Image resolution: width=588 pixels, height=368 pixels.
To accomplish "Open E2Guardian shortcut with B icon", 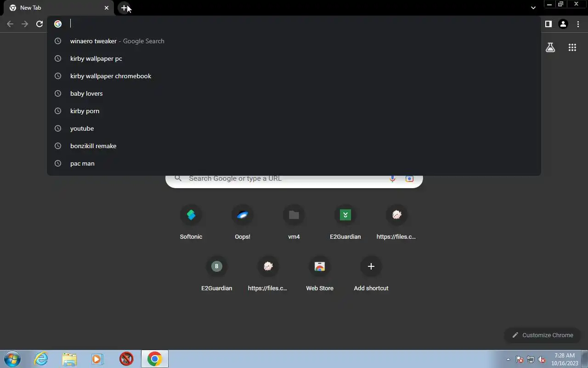I will [217, 274].
